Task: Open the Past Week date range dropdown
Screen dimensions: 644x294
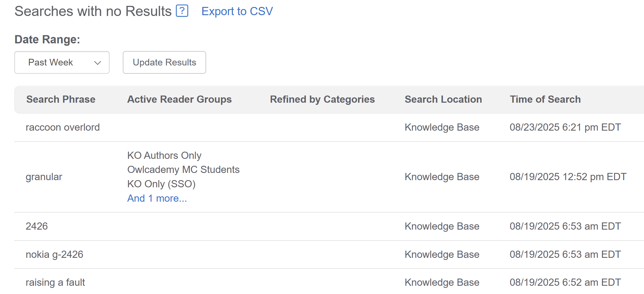Action: pyautogui.click(x=62, y=62)
